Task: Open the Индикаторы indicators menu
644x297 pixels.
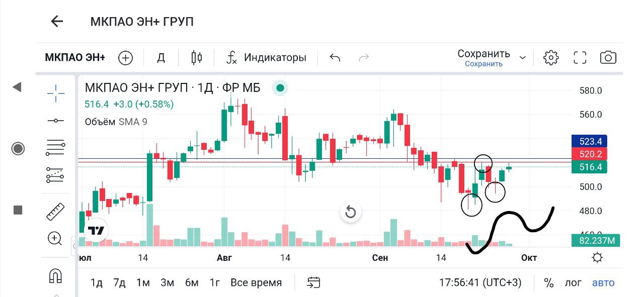Action: 266,58
